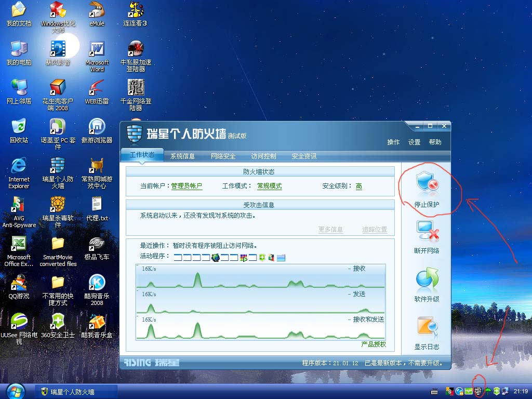Select the 酷我音乐盒 desktop icon
The height and width of the screenshot is (399, 532).
pyautogui.click(x=97, y=326)
